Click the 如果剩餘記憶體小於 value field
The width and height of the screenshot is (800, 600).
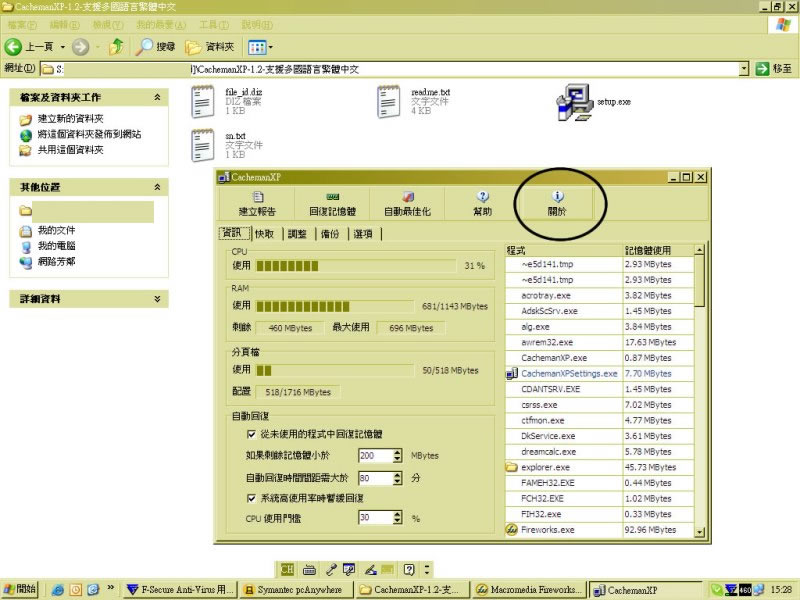[376, 456]
